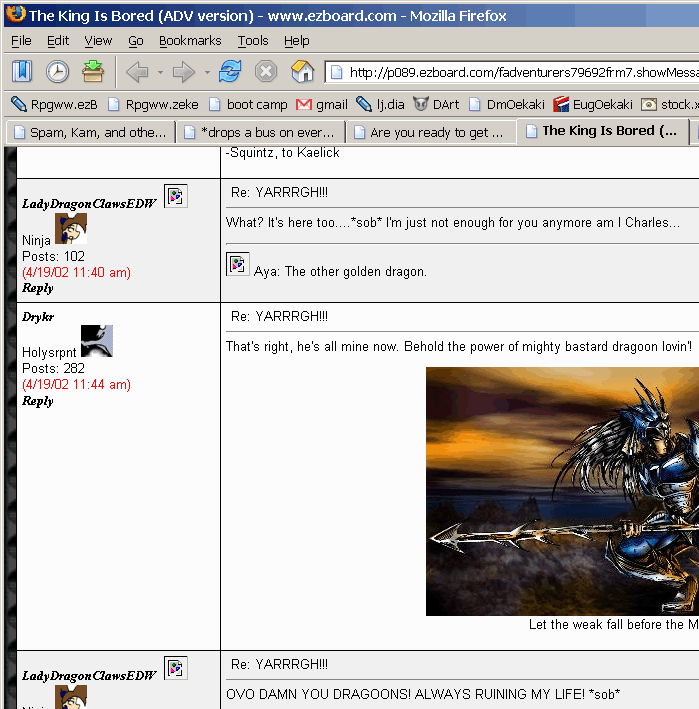Open the History clock icon
The height and width of the screenshot is (709, 699).
pyautogui.click(x=57, y=71)
